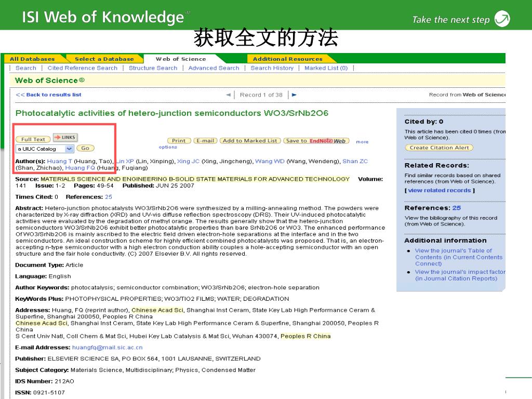Click the Full Text button
This screenshot has height=399, width=532.
33,139
